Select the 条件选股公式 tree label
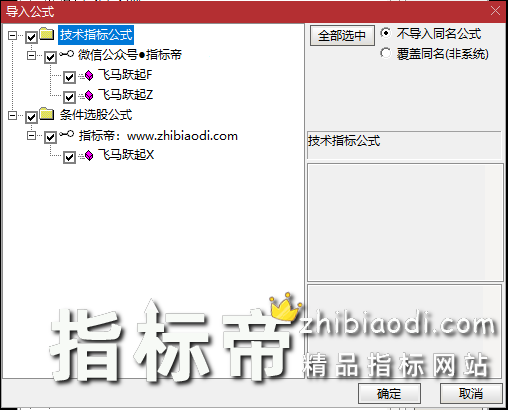The height and width of the screenshot is (410, 508). coord(96,115)
